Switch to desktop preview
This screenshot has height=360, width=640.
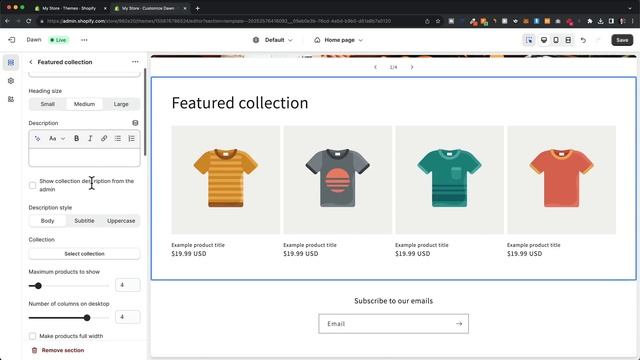[544, 40]
